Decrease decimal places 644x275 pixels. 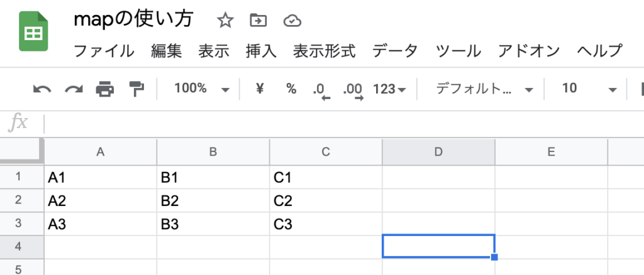321,91
